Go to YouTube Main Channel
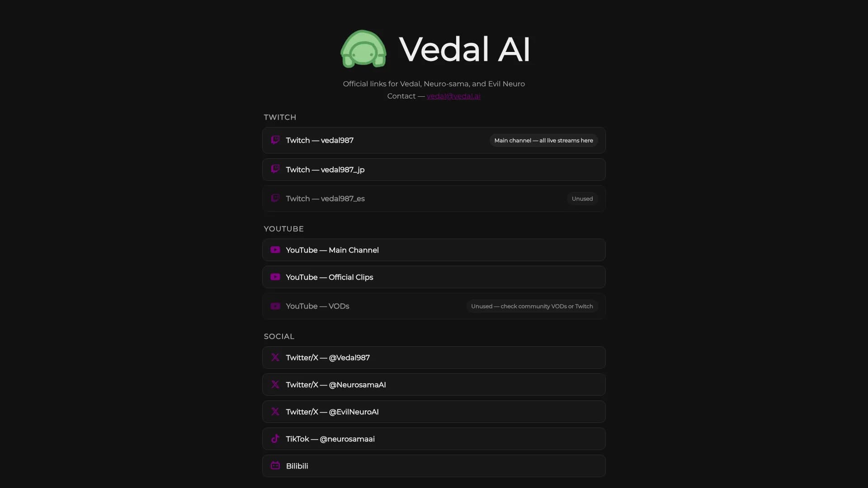Image resolution: width=868 pixels, height=488 pixels. [x=332, y=250]
